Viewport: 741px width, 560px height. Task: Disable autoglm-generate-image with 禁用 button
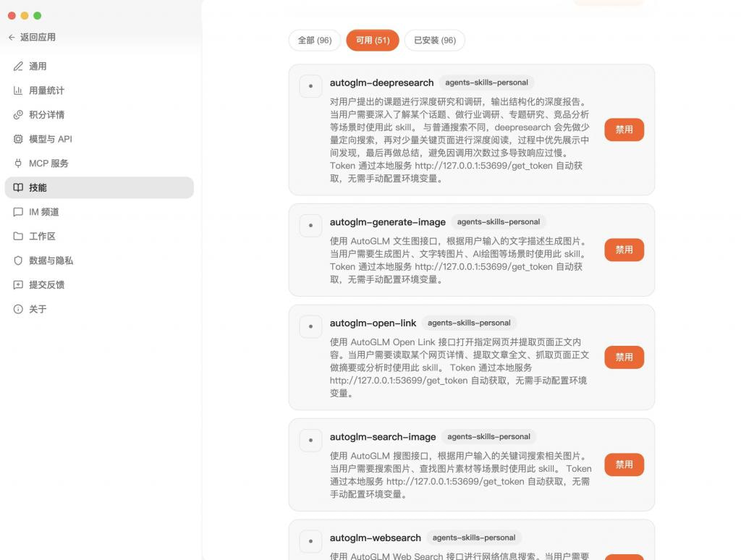[624, 250]
